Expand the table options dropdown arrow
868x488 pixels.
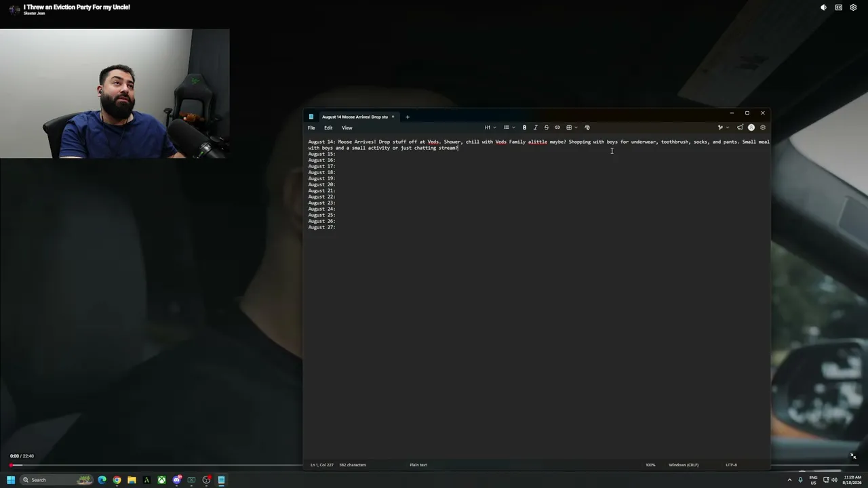click(x=576, y=127)
